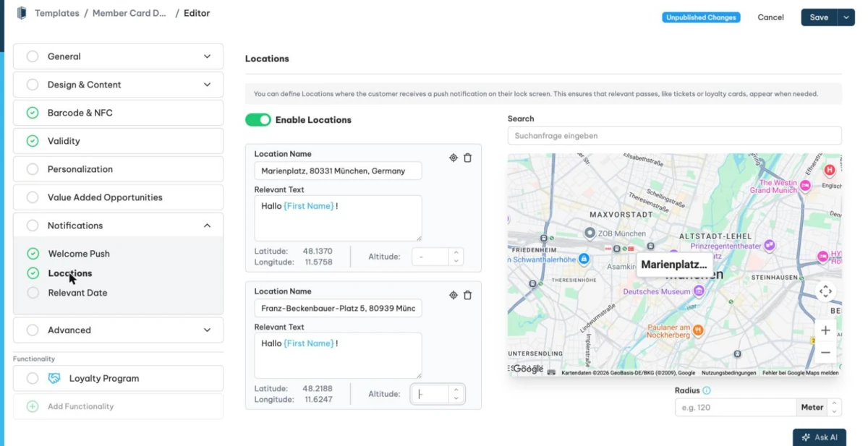Open the Meter unit stepper for Radius
This screenshot has height=446, width=868.
tap(834, 407)
